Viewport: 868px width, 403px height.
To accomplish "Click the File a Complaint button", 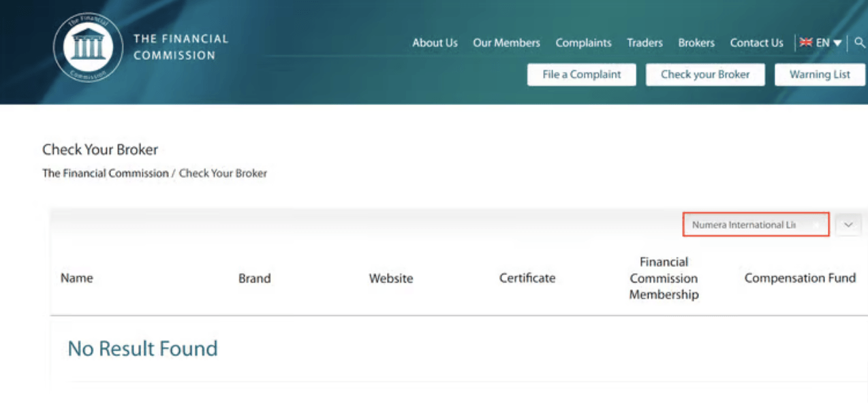I will tap(582, 75).
